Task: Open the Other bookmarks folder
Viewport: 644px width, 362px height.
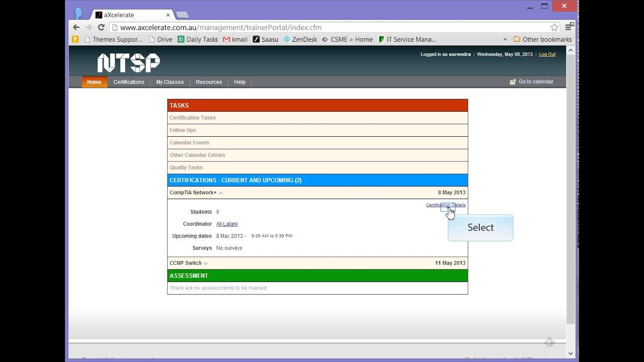Action: pos(542,39)
